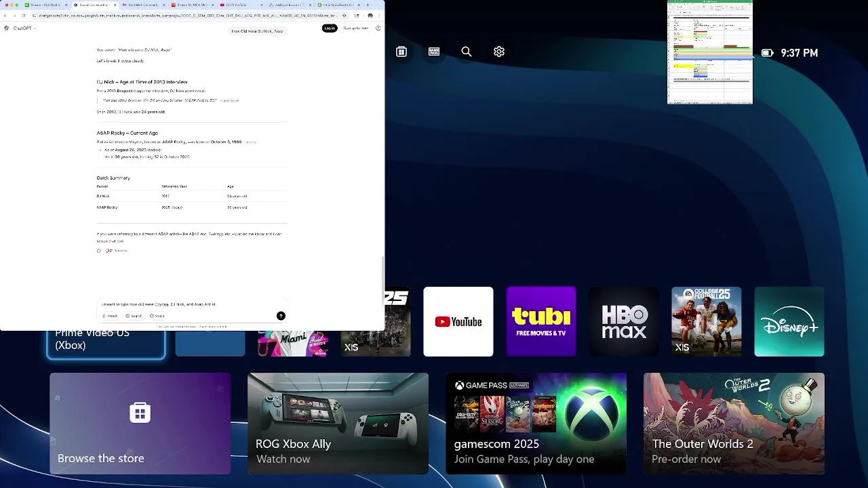Open the Miami game tile
Viewport: 868px width, 488px height.
pyautogui.click(x=293, y=344)
